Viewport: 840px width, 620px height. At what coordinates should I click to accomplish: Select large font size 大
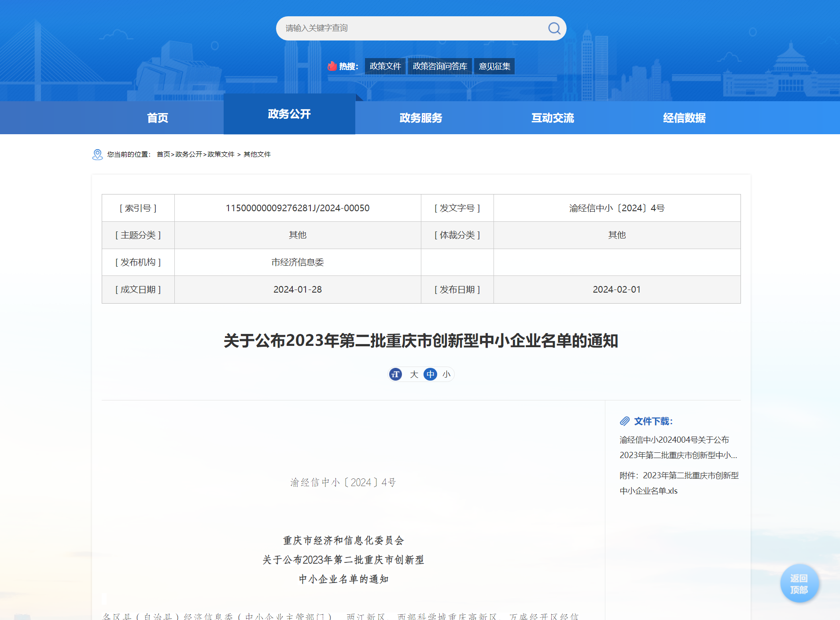pos(414,374)
